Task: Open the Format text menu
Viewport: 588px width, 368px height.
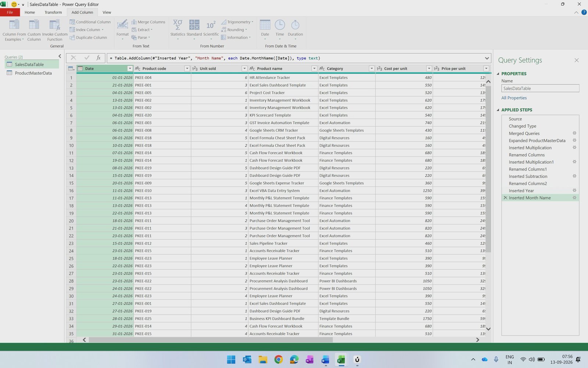Action: (x=122, y=29)
